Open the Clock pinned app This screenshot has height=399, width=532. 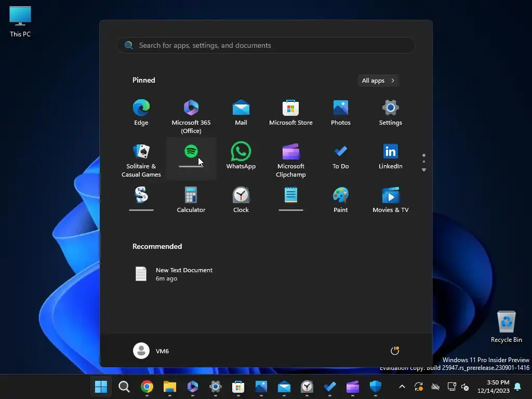pyautogui.click(x=241, y=200)
